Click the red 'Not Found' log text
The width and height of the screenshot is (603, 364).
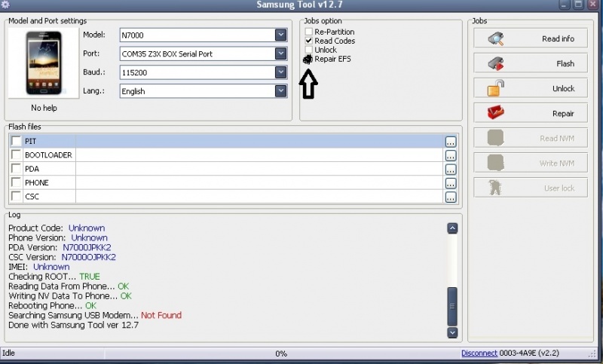pos(161,315)
